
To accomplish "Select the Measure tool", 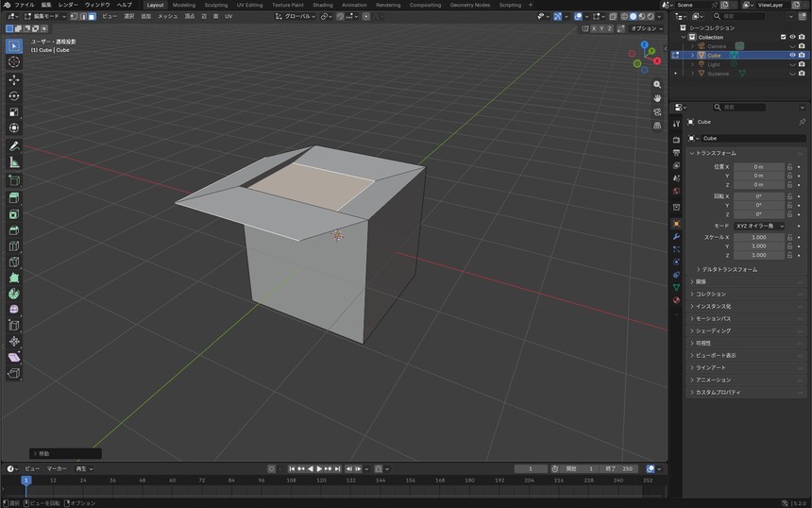I will [14, 162].
